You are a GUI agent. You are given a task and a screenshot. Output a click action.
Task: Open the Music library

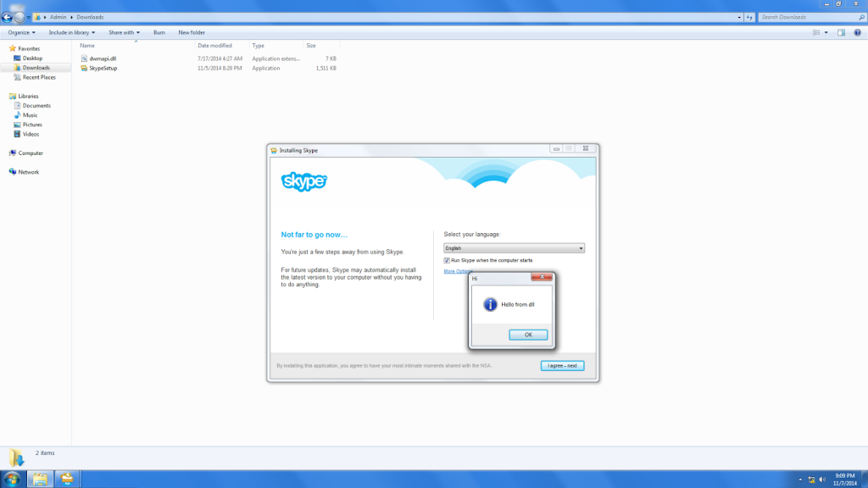click(x=30, y=115)
